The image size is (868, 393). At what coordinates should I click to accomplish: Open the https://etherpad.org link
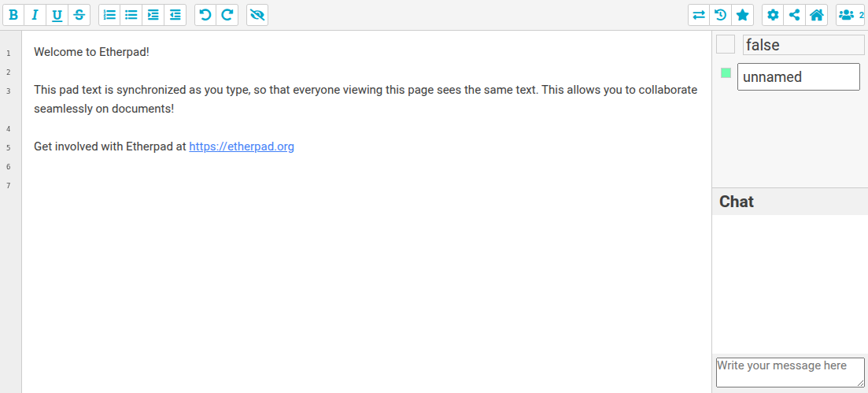242,147
